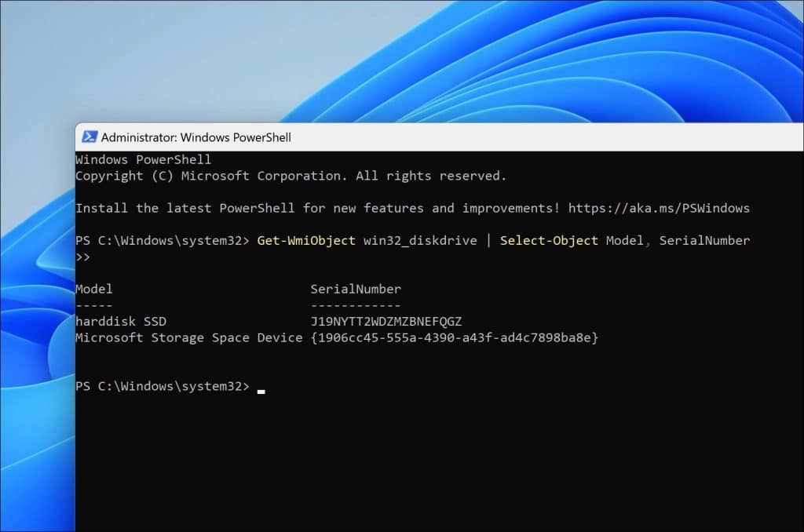Viewport: 804px width, 532px height.
Task: Click the serial number J19NYTT2WDZMZBNEFQGZ
Action: click(x=386, y=322)
